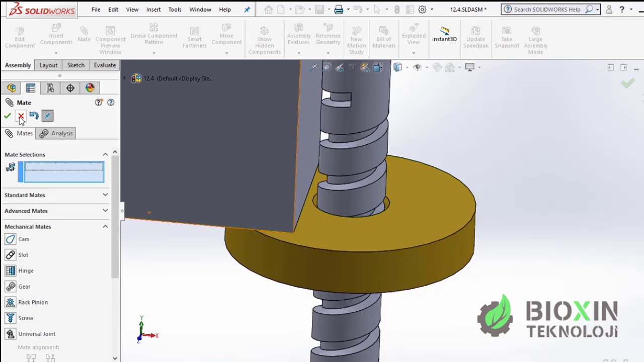Viewport: 644px width, 362px height.
Task: Open the DisplayManager color ball tab
Action: tap(90, 88)
